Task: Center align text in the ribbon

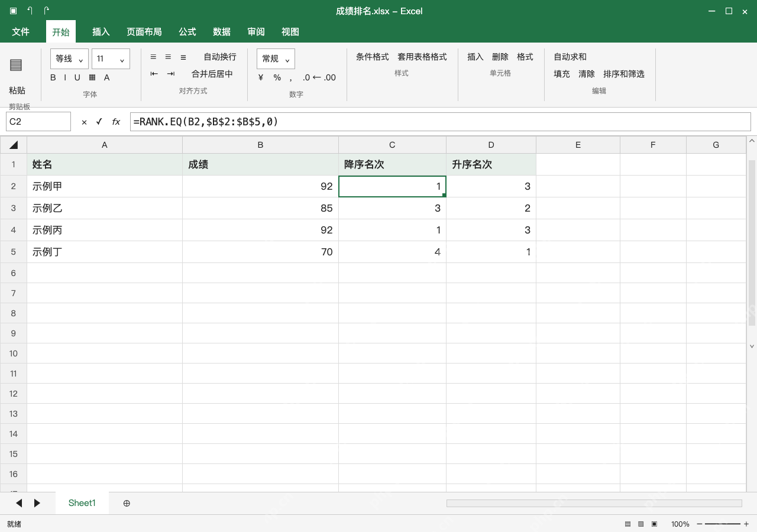Action: [168, 57]
